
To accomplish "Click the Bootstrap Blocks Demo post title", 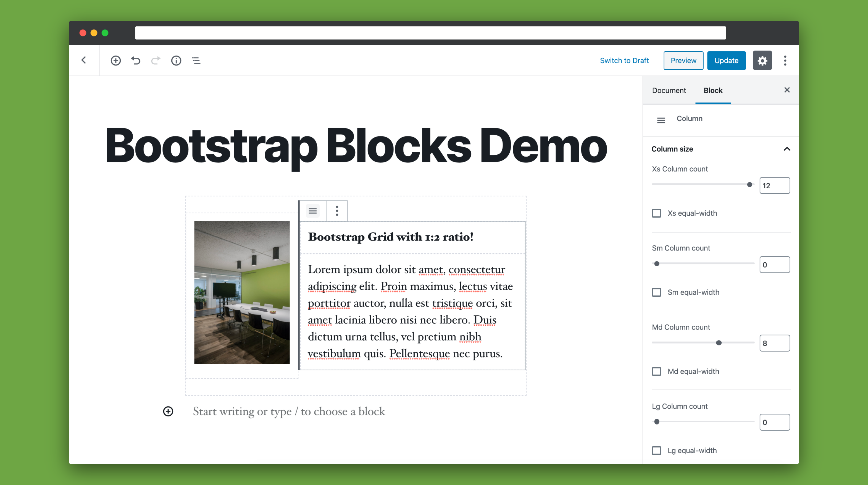I will (x=356, y=146).
